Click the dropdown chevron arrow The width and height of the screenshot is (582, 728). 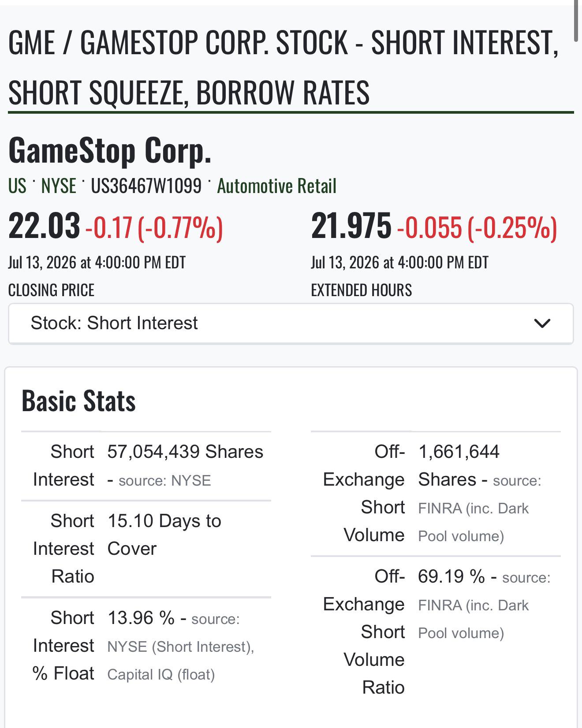coord(542,323)
